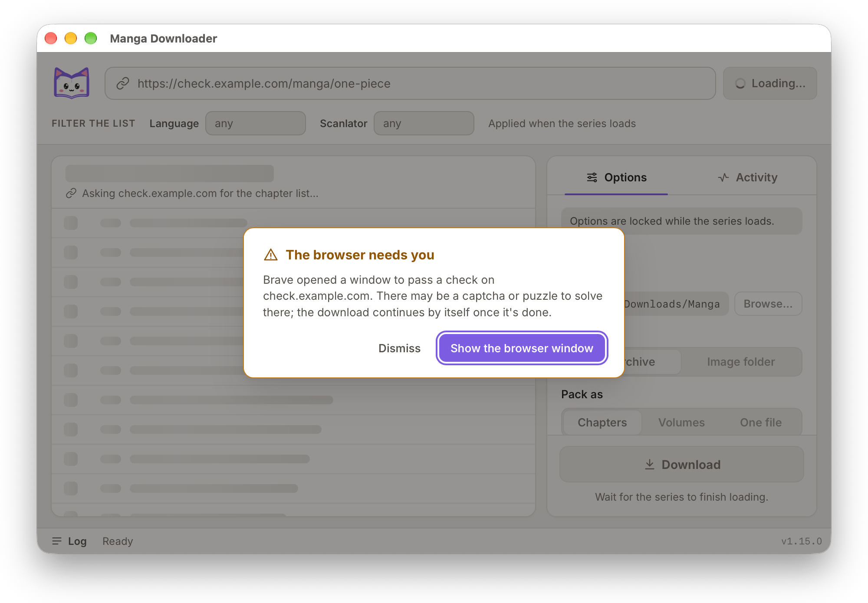Viewport: 868px width, 603px height.
Task: Click the Loading... button
Action: 770,83
